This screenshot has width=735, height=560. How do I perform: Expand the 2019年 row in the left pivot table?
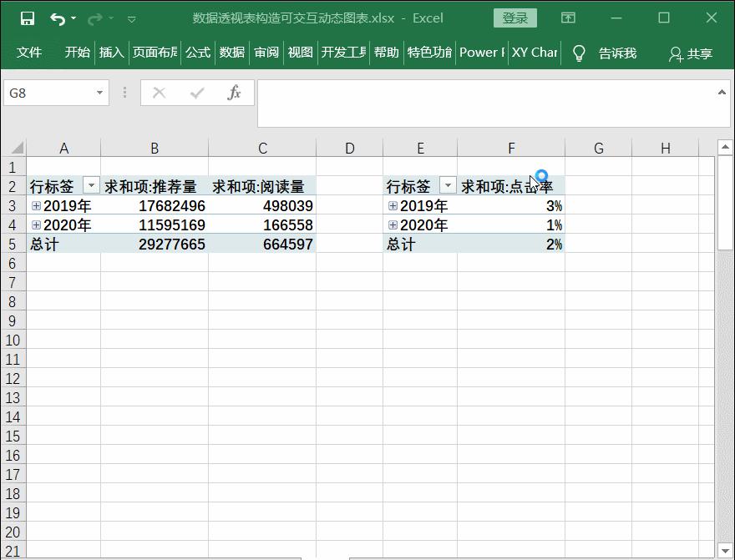tap(35, 204)
